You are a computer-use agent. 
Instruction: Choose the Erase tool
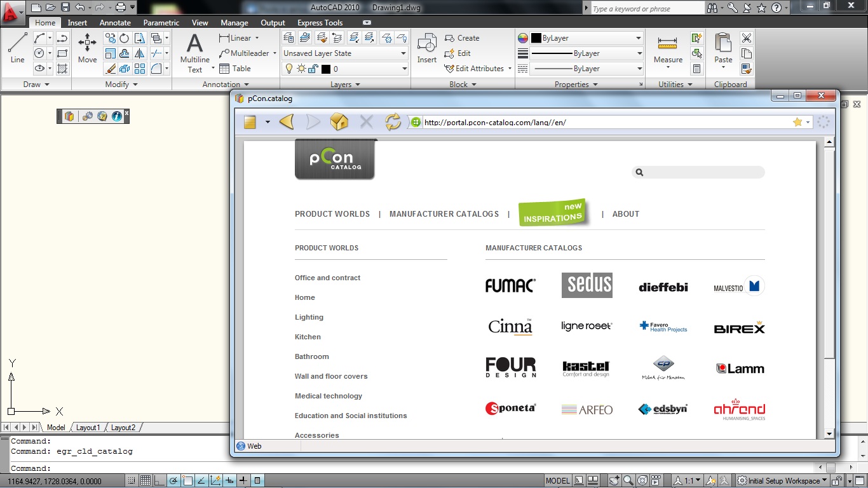111,69
